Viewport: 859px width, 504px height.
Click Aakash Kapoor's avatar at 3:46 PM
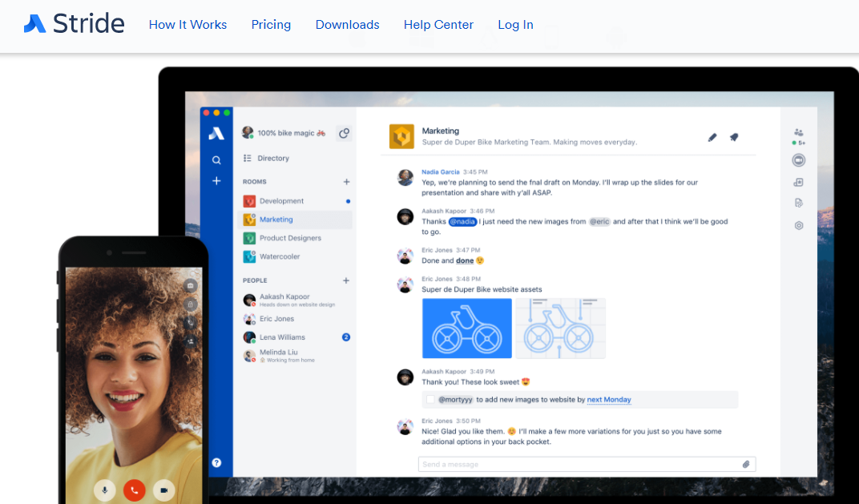[x=405, y=216]
